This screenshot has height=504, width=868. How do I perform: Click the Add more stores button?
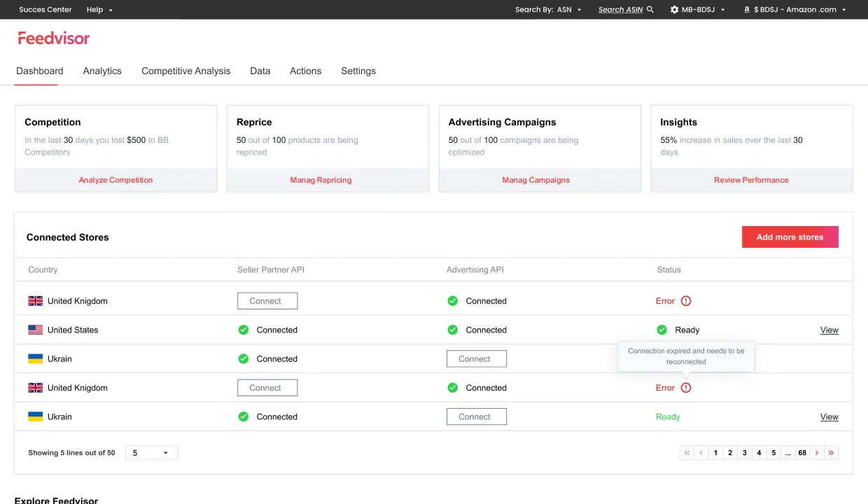(x=790, y=237)
